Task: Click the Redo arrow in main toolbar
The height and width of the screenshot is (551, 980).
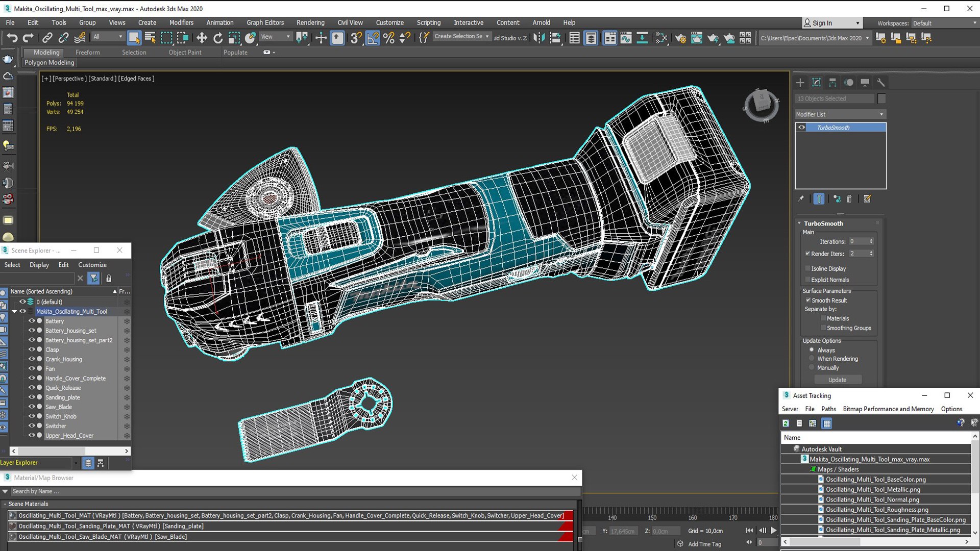Action: [28, 38]
